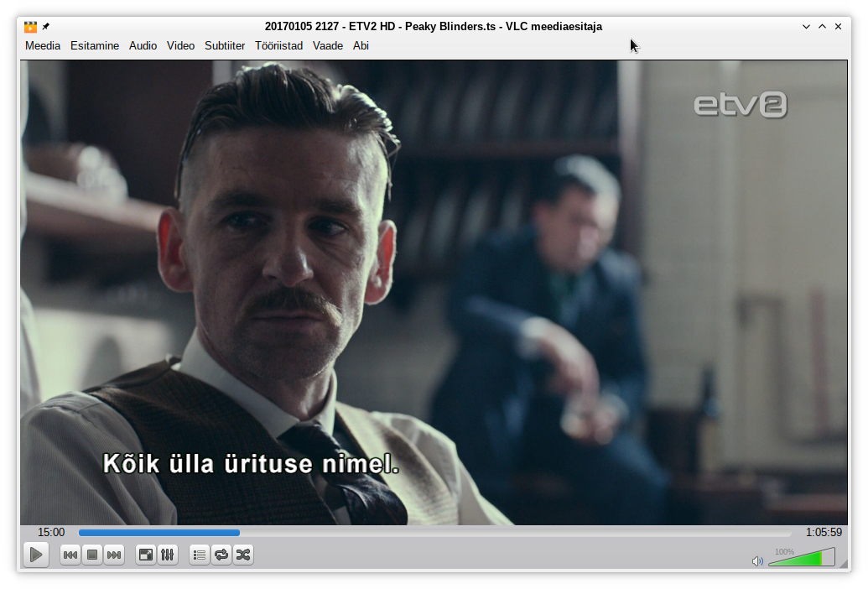
Task: Click the playback seek bar
Action: pyautogui.click(x=434, y=533)
